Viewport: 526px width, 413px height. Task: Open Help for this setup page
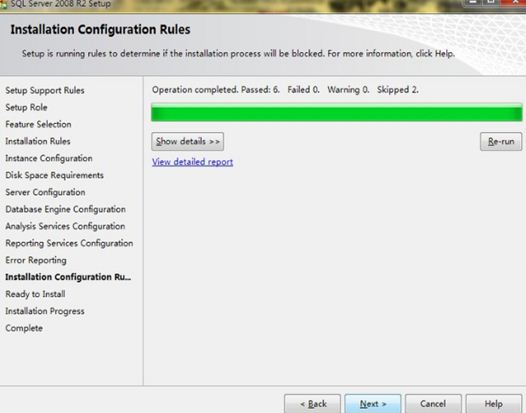[x=493, y=404]
